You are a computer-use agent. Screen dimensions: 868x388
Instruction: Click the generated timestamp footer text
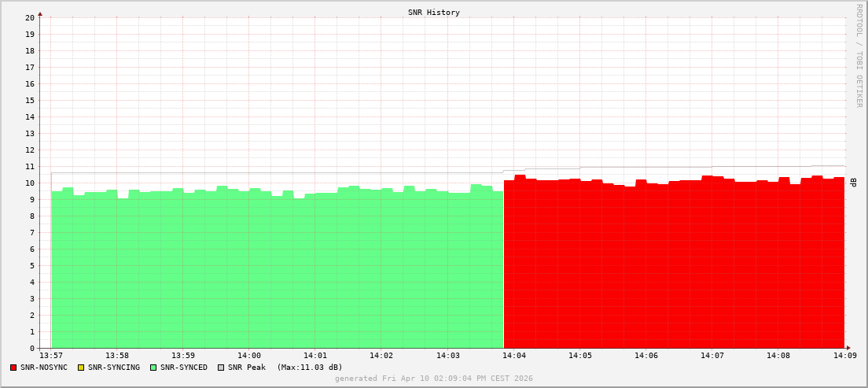coord(434,379)
